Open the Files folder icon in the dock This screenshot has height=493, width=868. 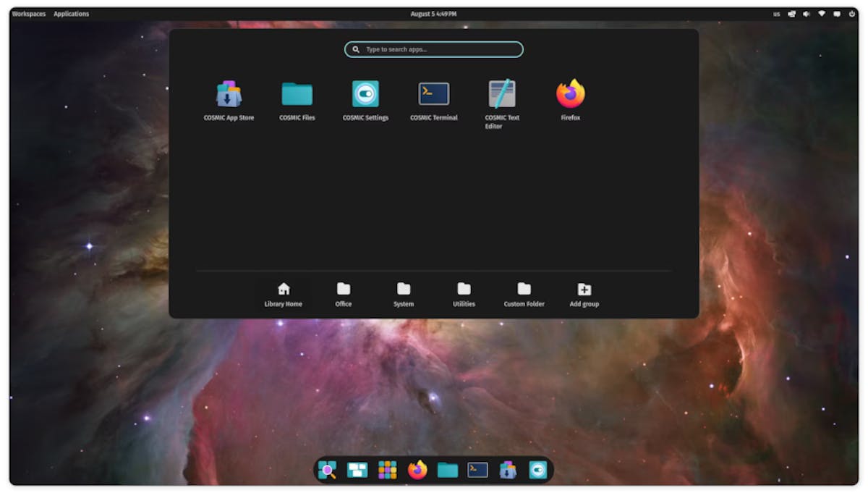(448, 471)
